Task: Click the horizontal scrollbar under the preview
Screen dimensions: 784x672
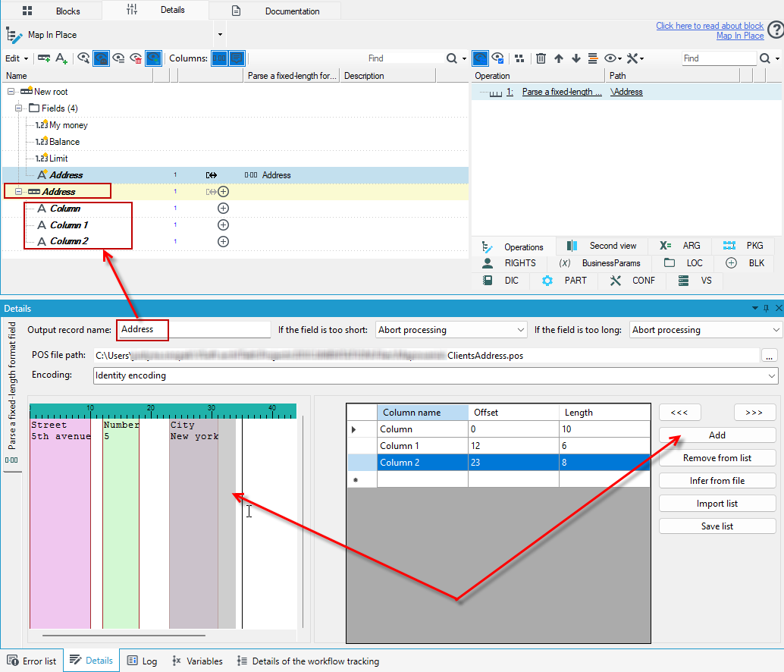Action: click(124, 636)
